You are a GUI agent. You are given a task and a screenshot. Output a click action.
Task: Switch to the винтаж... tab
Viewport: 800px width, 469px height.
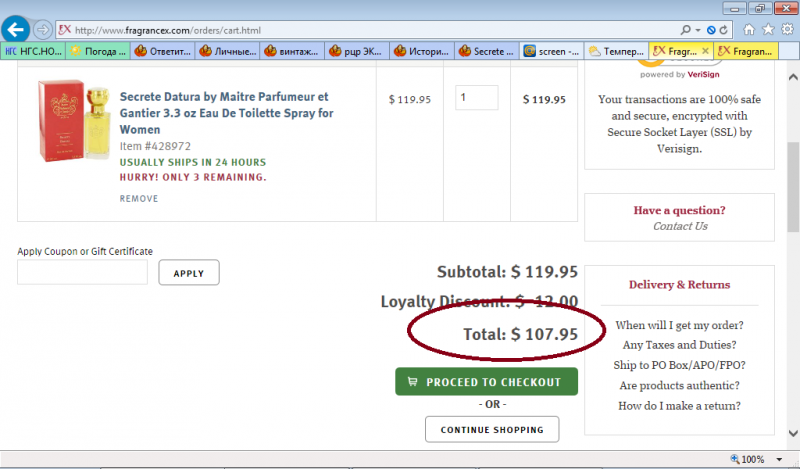click(x=292, y=51)
